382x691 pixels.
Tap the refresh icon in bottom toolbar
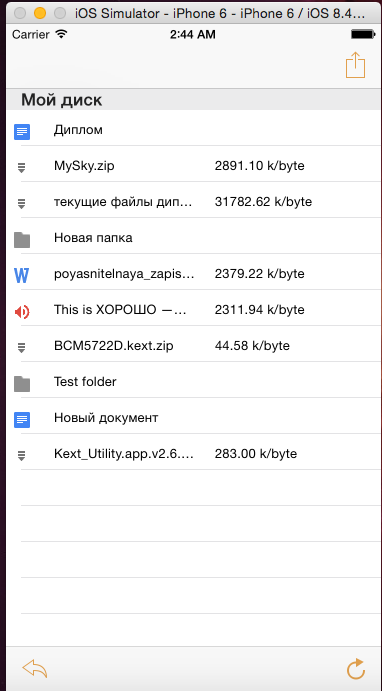(356, 669)
